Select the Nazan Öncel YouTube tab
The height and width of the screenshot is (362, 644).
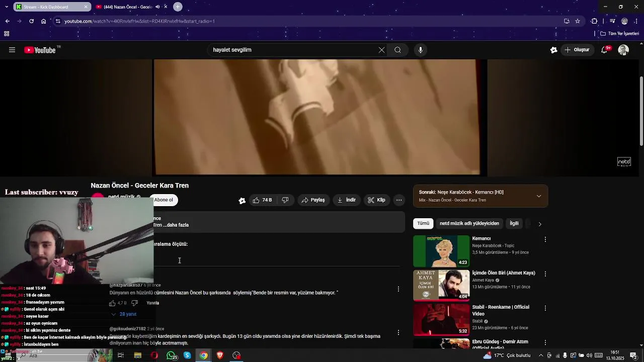(132, 7)
